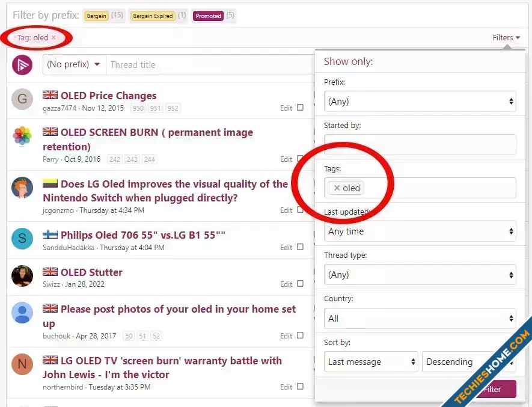Edit the OLED SCREEN BURN thread
Viewport: 532px width, 407px height.
[286, 159]
